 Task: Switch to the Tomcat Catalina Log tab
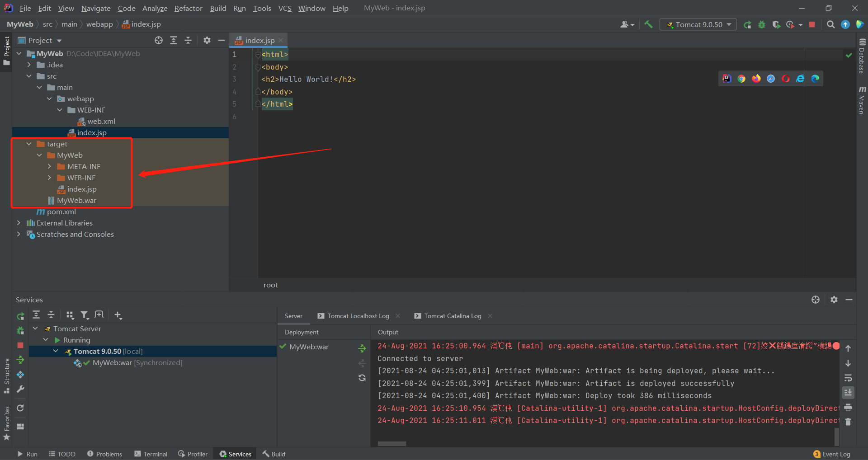452,316
